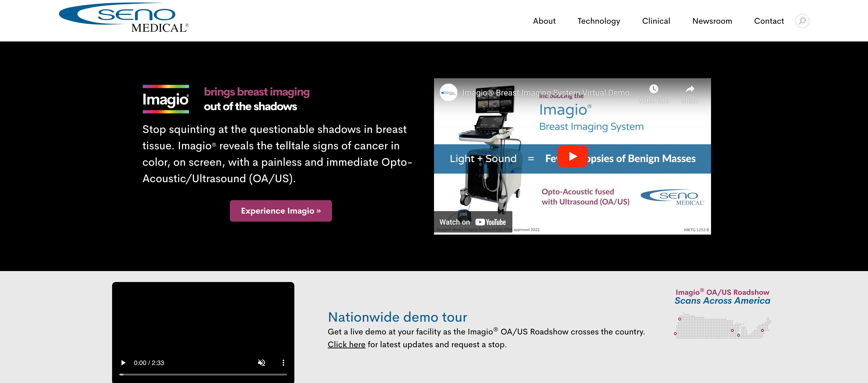Click the Roadshow Scans Across America map
868x383 pixels.
click(722, 325)
